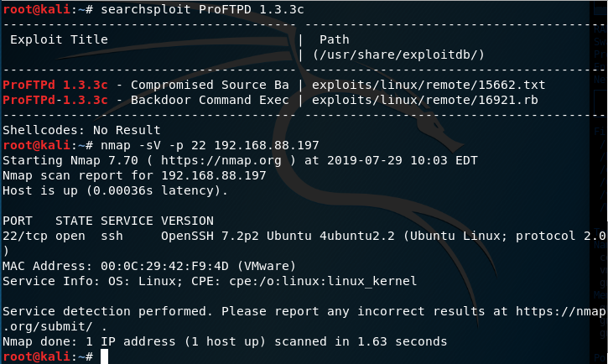This screenshot has width=608, height=364.
Task: Click the exploits/linux/remote/15662.txt path
Action: coord(428,86)
